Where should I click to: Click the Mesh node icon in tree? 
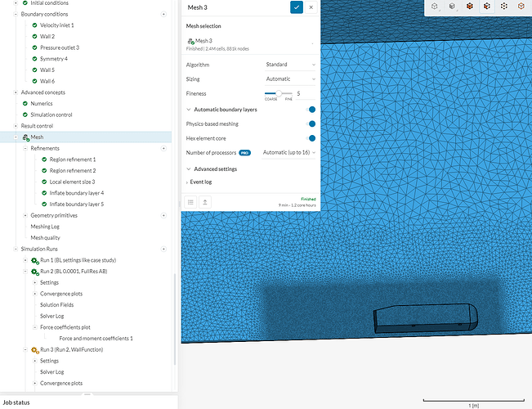(x=26, y=137)
